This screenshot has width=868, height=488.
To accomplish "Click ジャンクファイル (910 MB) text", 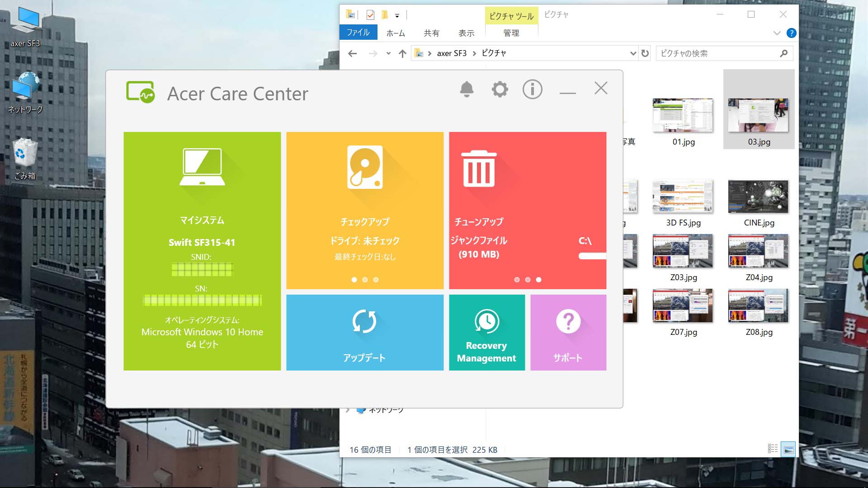I will (479, 247).
